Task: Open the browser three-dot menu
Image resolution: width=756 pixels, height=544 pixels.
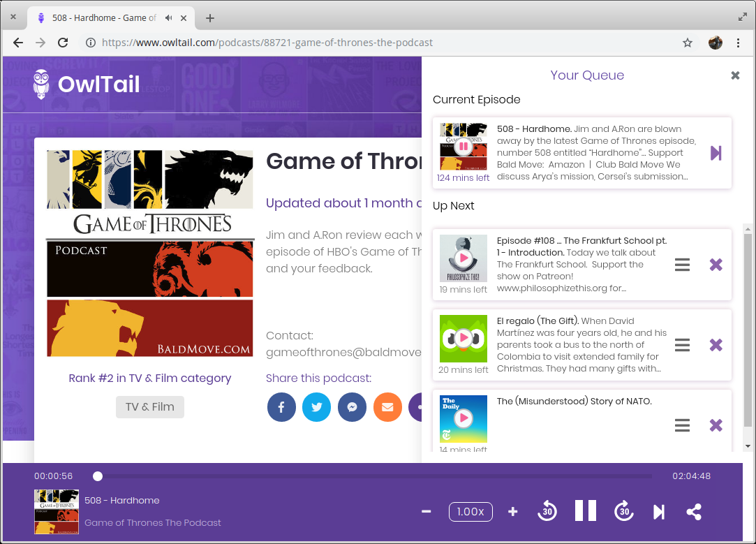Action: 738,43
